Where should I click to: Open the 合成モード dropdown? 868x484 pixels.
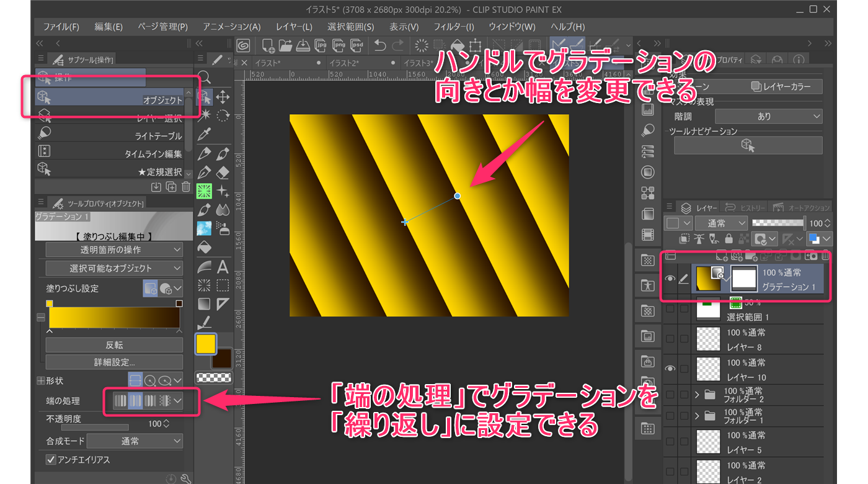tap(135, 441)
